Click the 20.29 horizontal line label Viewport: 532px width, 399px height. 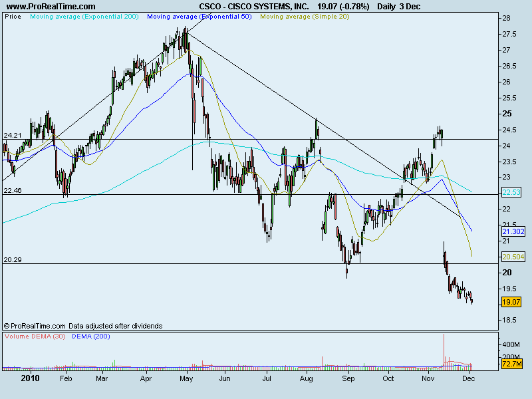coord(12,260)
